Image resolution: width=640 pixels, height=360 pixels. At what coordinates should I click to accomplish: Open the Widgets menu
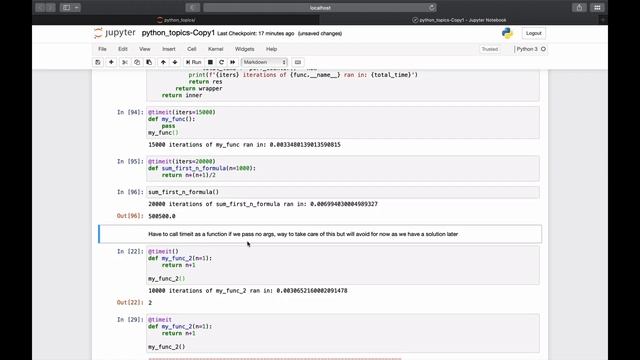tap(244, 49)
